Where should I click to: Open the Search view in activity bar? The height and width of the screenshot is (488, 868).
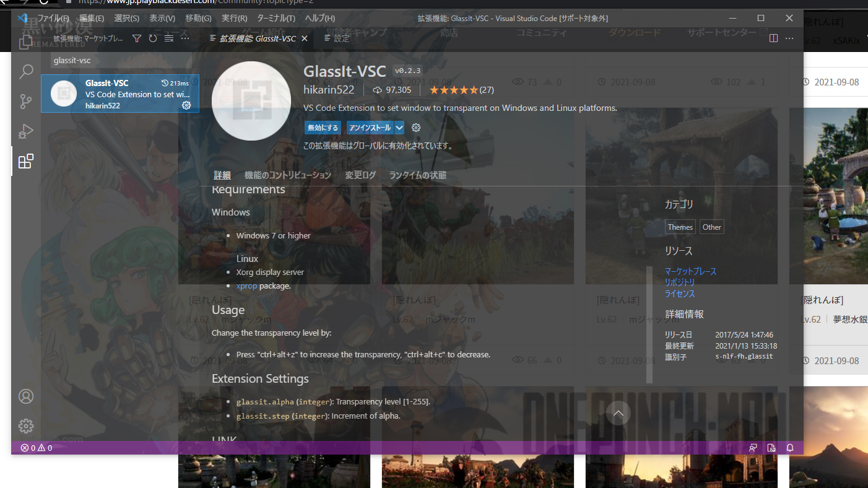pos(26,72)
